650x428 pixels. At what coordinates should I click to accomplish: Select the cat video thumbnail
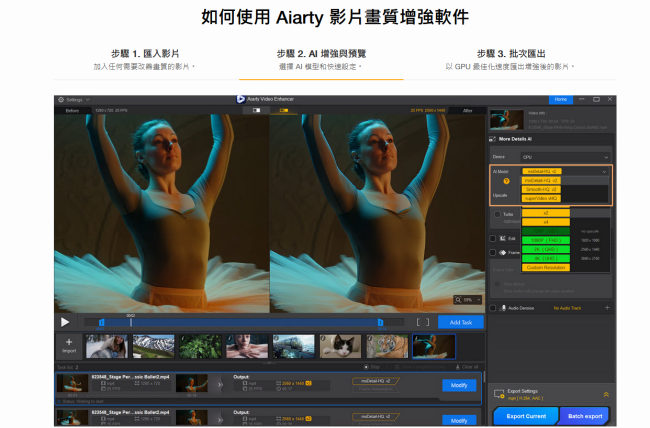(341, 346)
